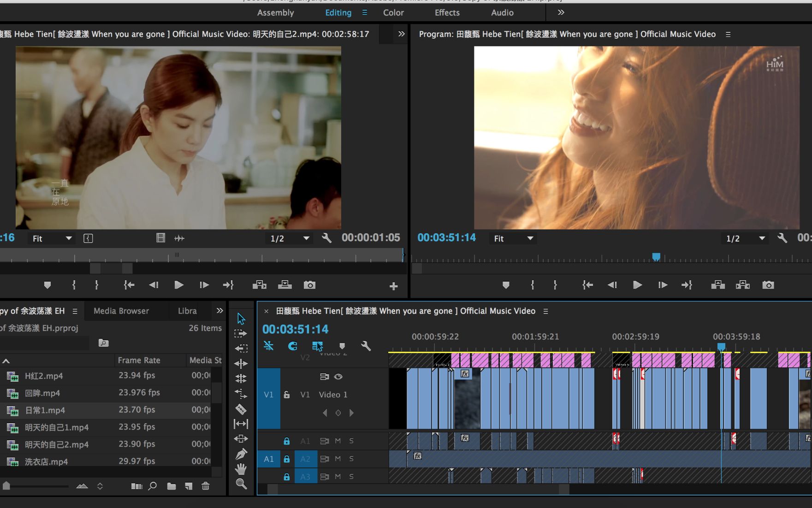Click Overwrite button in Source monitor
The image size is (812, 508).
point(285,285)
